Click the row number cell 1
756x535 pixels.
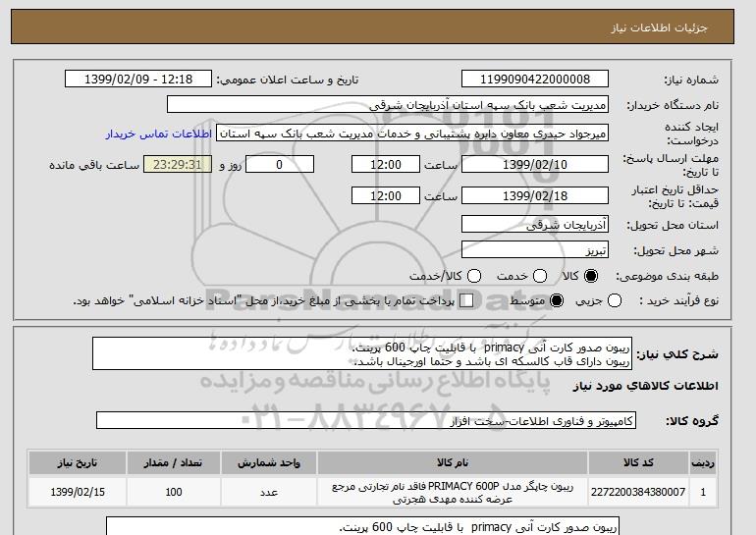(703, 492)
